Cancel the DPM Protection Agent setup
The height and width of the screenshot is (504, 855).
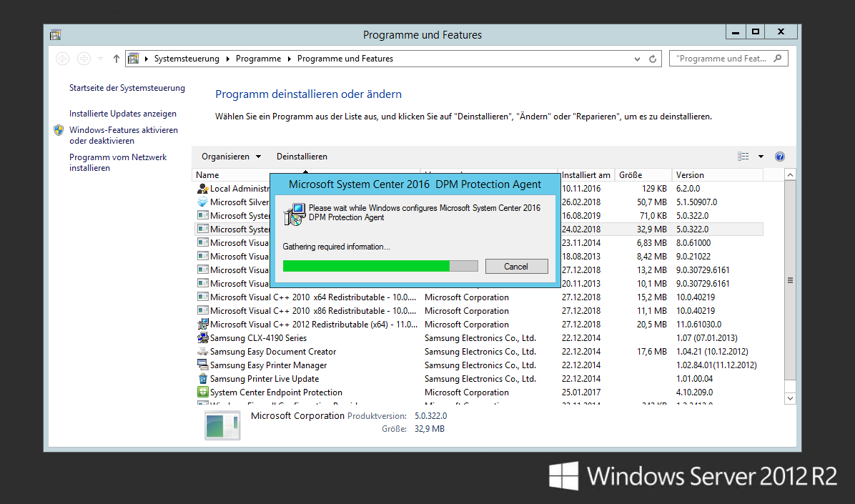(516, 266)
